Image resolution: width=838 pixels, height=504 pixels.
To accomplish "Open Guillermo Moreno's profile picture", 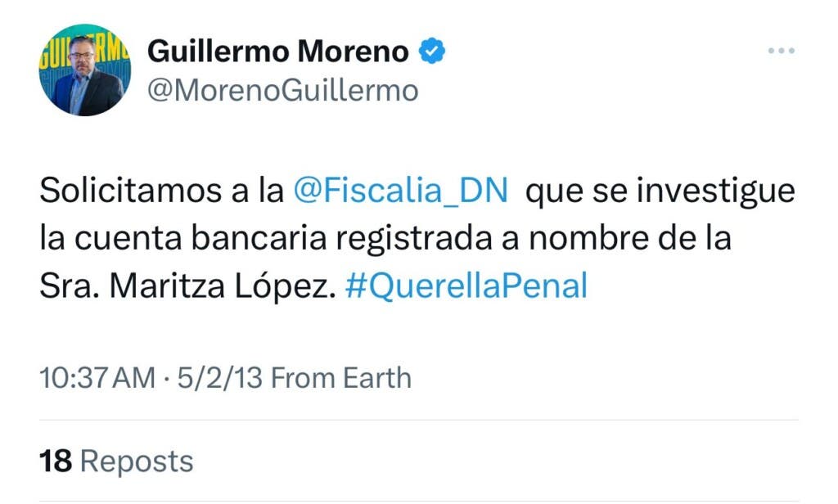I will coord(84,70).
